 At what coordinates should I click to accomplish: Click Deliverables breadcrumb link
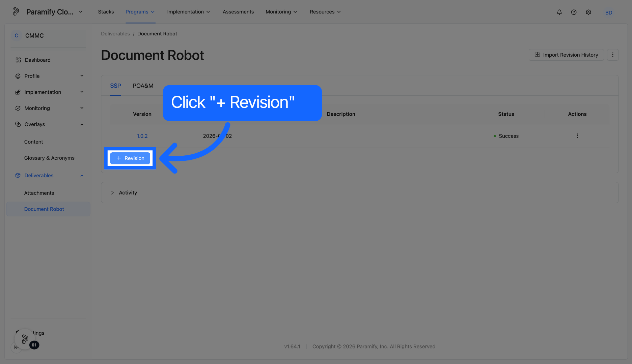tap(115, 34)
